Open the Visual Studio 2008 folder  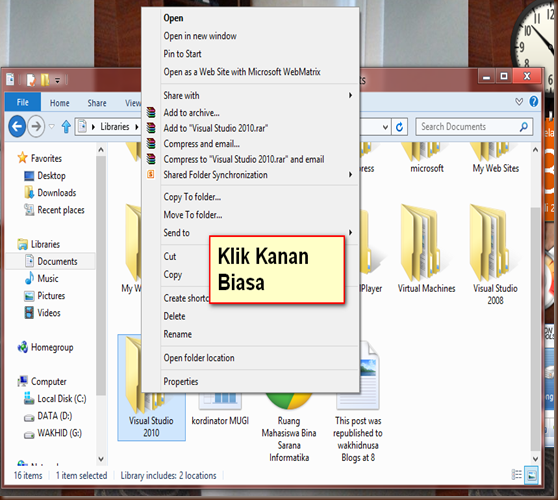pyautogui.click(x=495, y=254)
